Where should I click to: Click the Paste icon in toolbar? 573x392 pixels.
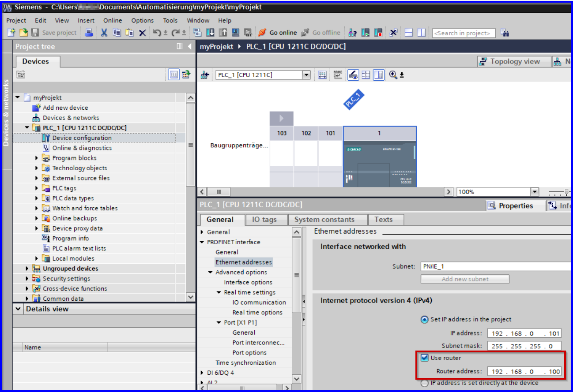point(129,33)
